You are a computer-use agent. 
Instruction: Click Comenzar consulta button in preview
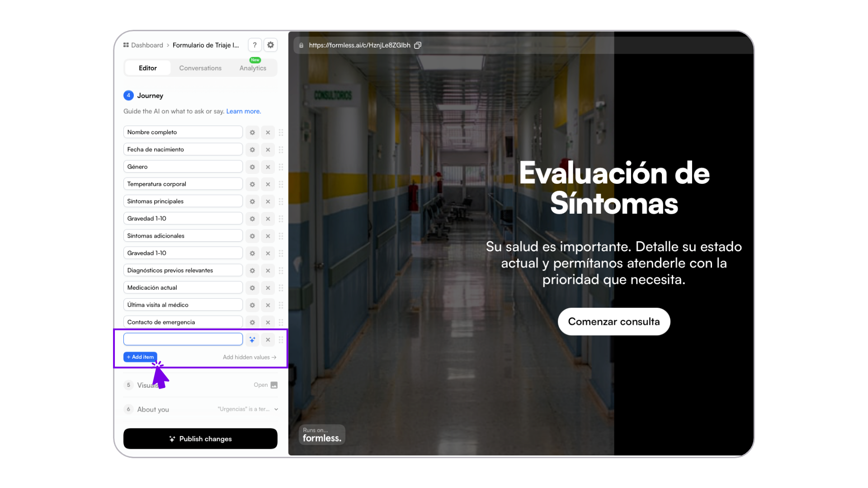point(614,322)
